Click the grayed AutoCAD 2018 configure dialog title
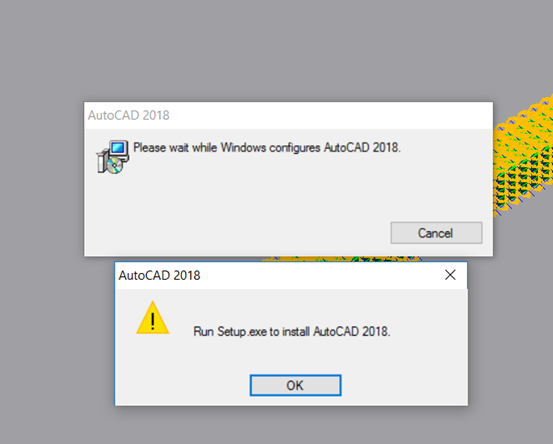 pos(129,115)
